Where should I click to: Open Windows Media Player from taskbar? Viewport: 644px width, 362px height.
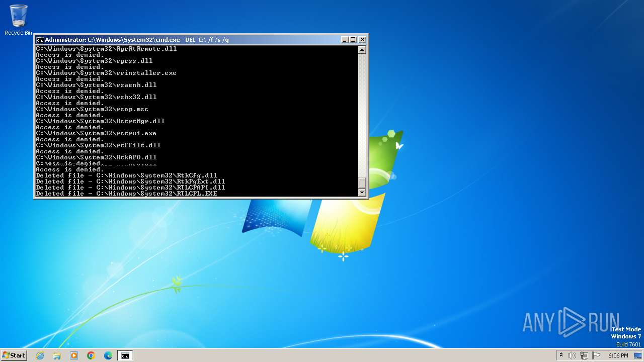click(74, 355)
